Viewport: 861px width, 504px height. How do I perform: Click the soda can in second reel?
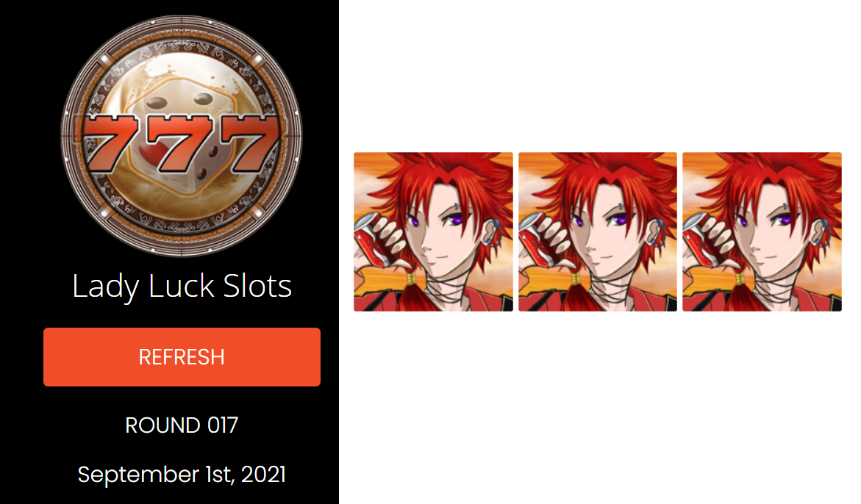(535, 239)
